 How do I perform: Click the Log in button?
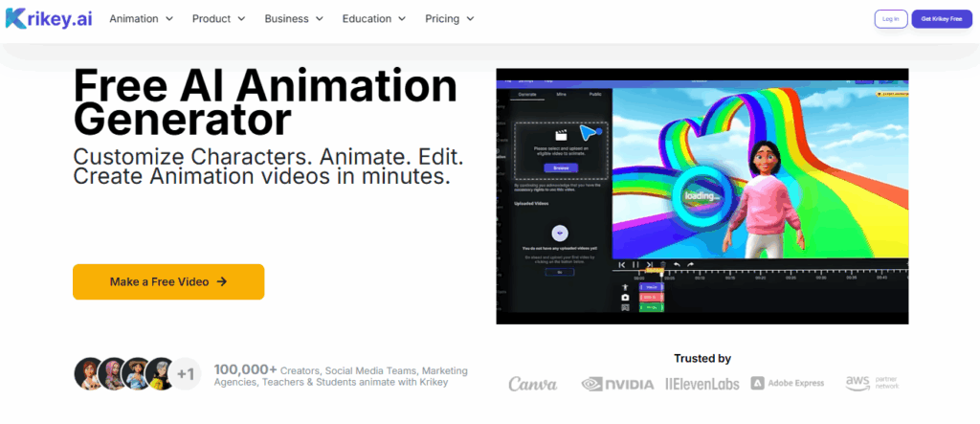pyautogui.click(x=889, y=18)
